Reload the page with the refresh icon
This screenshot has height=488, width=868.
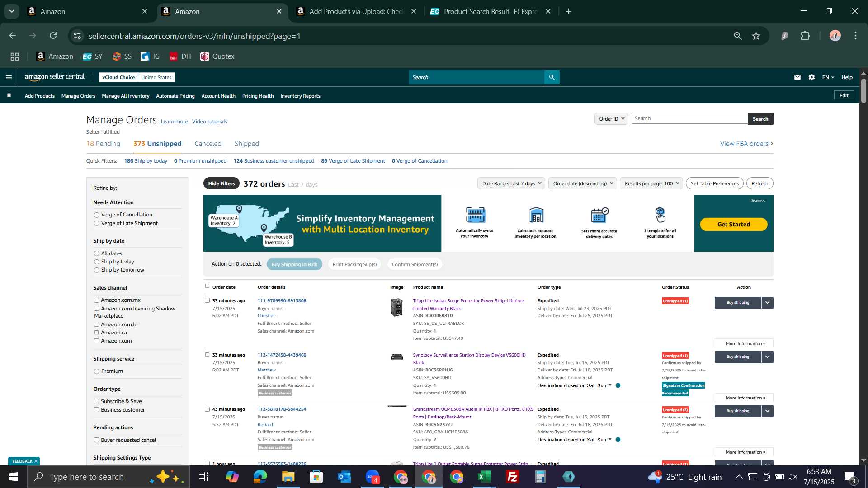tap(53, 36)
